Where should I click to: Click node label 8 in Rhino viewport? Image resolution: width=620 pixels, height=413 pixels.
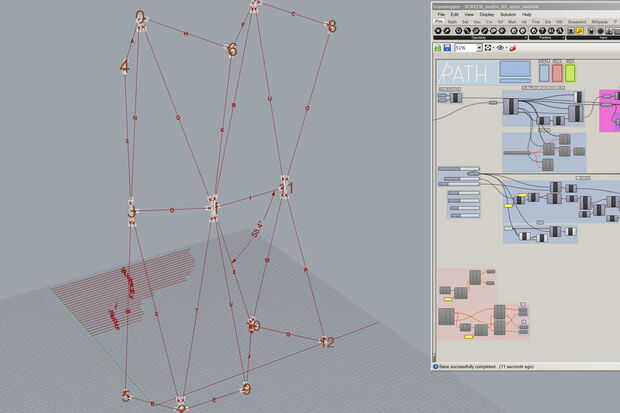[x=332, y=27]
